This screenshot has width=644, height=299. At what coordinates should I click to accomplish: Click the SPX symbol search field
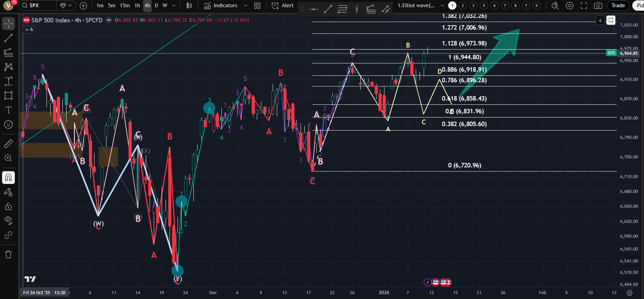(37, 6)
